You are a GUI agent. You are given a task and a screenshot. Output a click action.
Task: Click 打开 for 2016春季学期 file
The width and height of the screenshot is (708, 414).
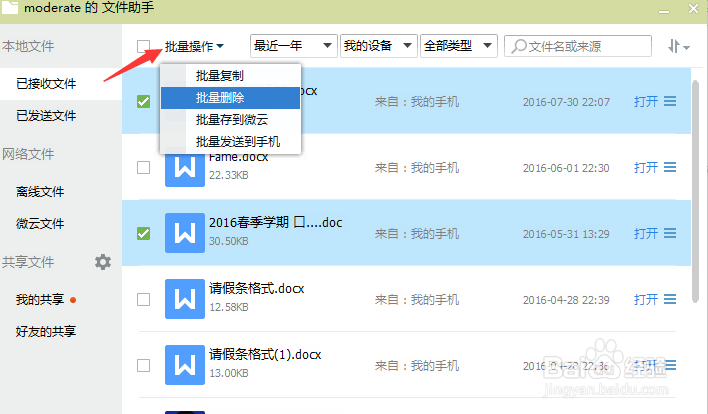(x=646, y=233)
